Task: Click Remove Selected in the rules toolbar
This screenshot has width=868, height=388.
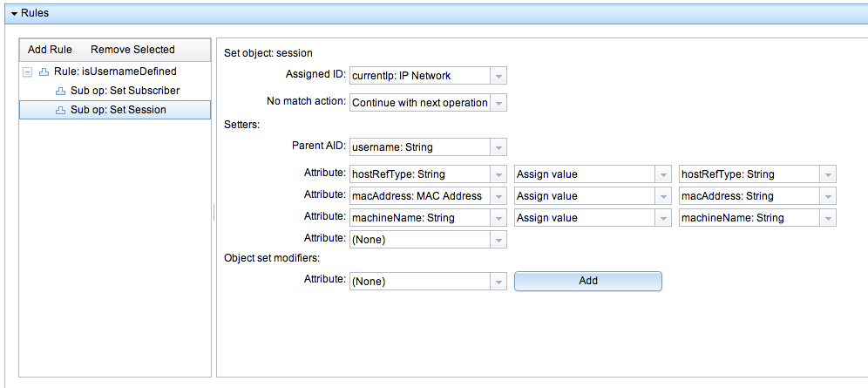Action: tap(132, 50)
